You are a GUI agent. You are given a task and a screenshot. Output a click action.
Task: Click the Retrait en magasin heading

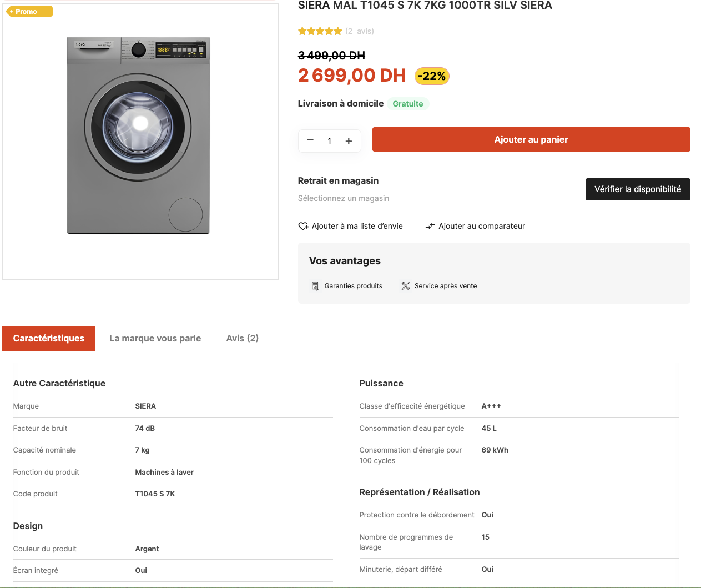point(338,180)
